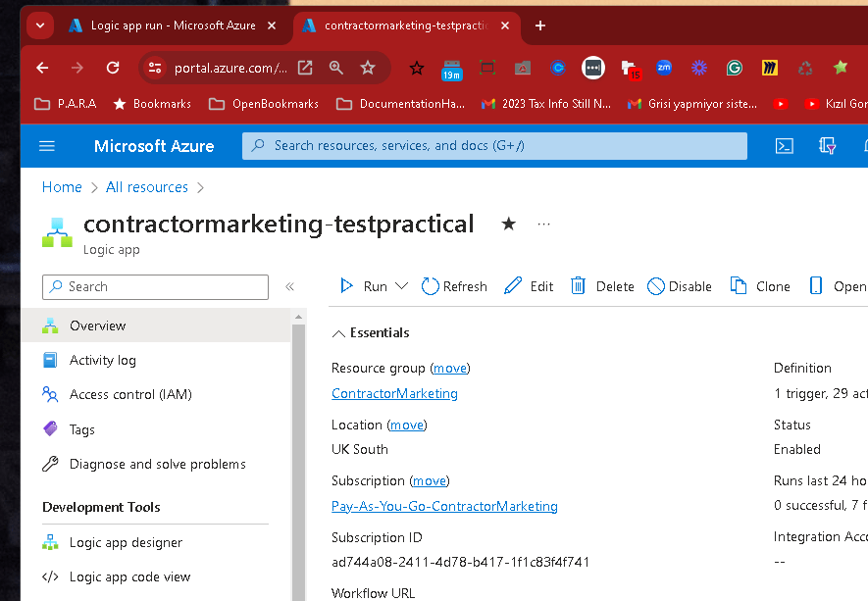Screen dimensions: 868x601
Task: Reload the current page
Action: click(113, 68)
